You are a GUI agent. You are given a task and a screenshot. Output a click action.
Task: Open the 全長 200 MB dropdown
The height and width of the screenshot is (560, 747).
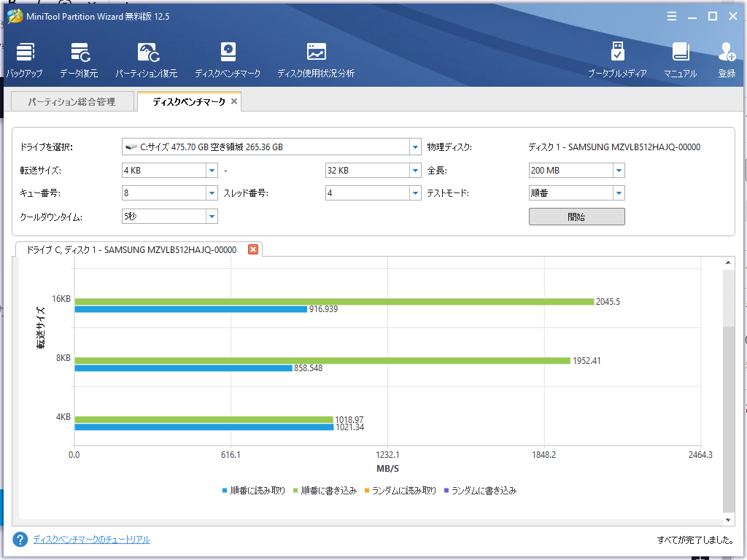coord(619,171)
